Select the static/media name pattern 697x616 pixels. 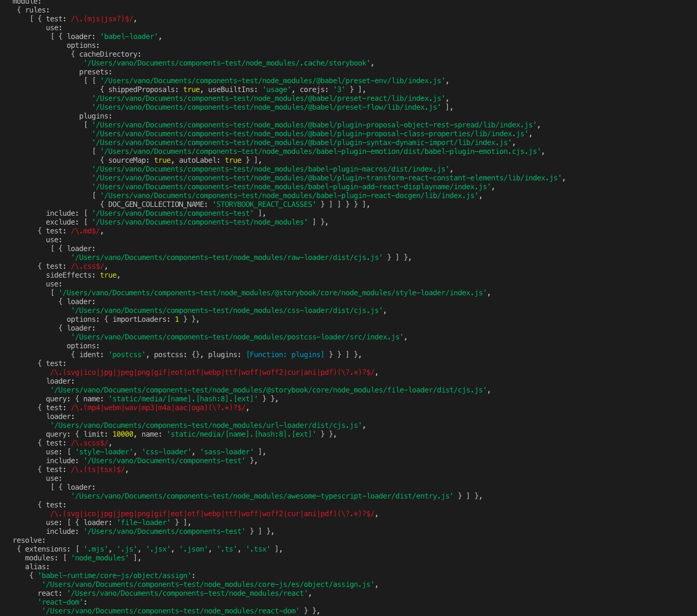(x=183, y=399)
